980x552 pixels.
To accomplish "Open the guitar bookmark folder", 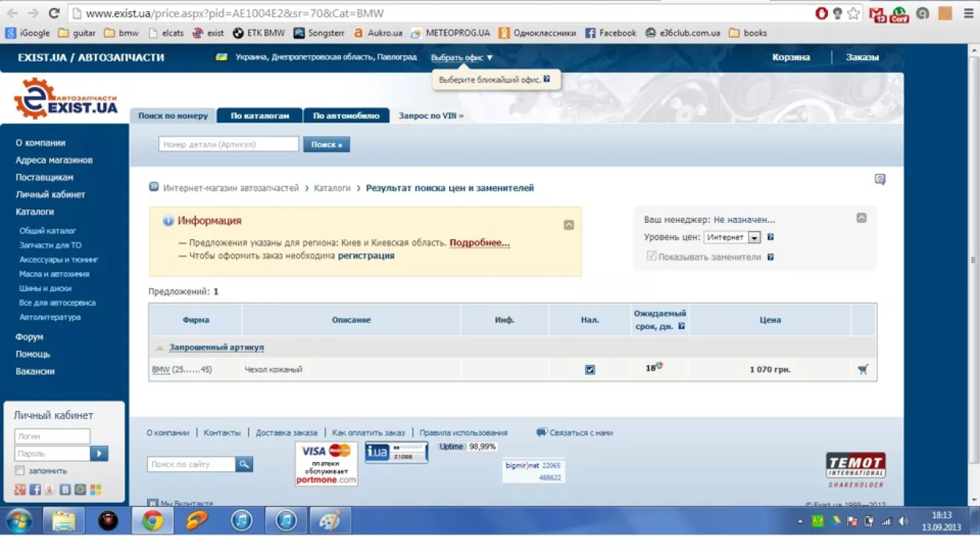I will click(76, 33).
